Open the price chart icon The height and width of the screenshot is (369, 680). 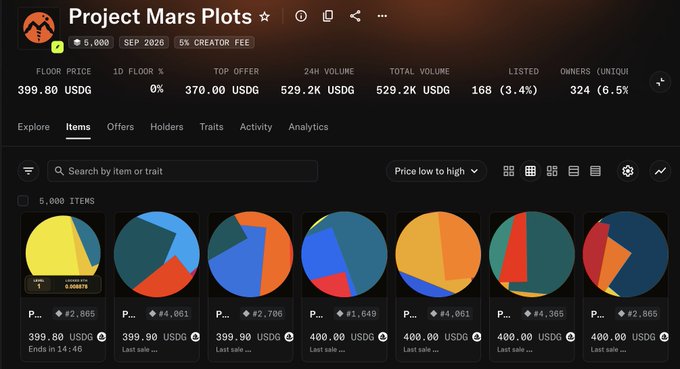[660, 171]
